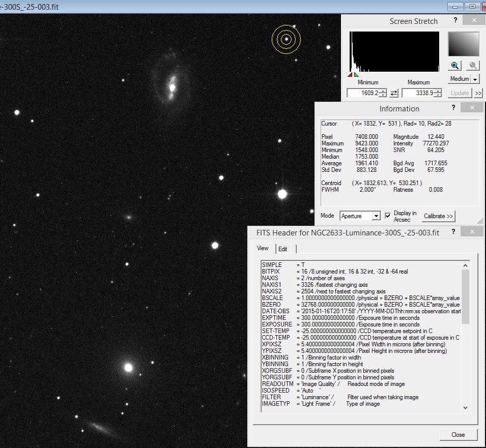Image resolution: width=486 pixels, height=448 pixels.
Task: Switch to the Edit tab in FITS Header
Action: click(x=283, y=249)
